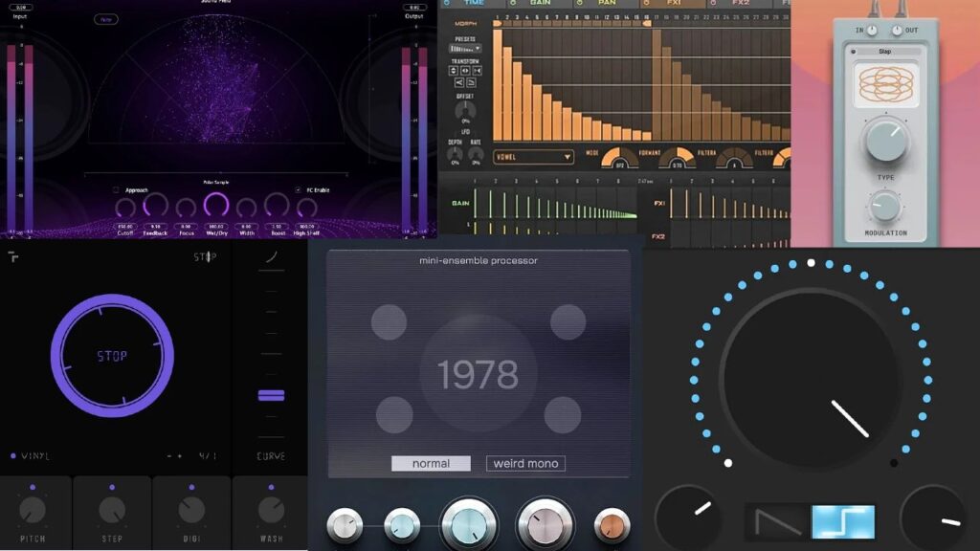980x551 pixels.
Task: Disable the FC Enable checkbox
Action: click(298, 190)
